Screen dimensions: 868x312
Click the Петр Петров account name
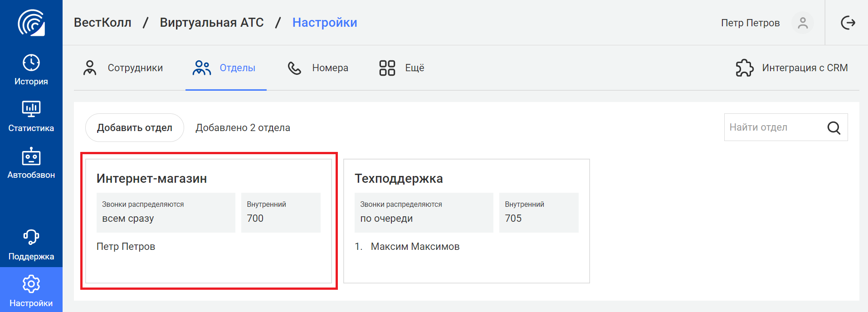(751, 23)
